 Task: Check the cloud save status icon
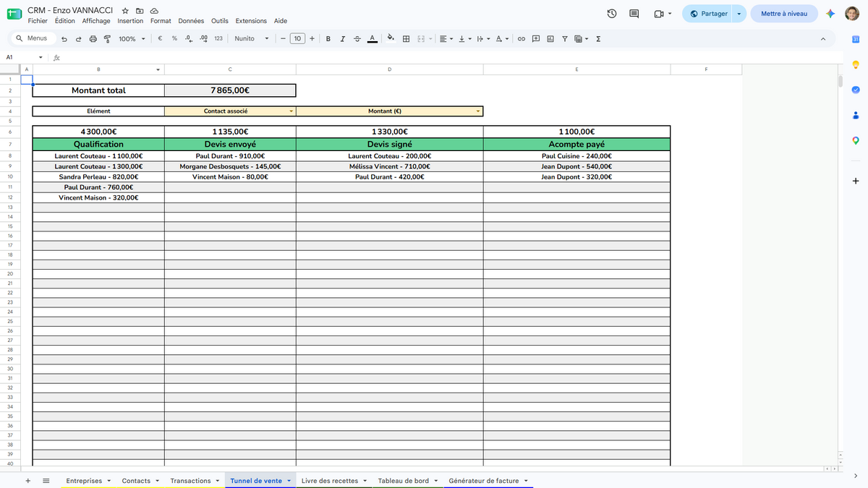click(x=154, y=11)
